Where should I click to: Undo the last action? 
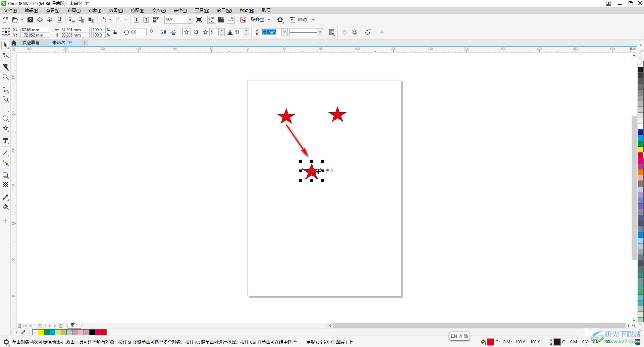[104, 20]
